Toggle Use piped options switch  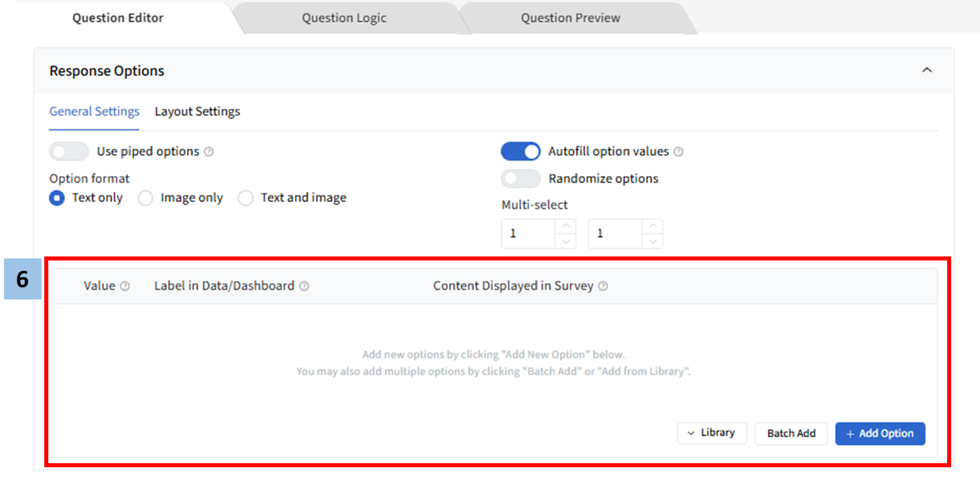69,152
